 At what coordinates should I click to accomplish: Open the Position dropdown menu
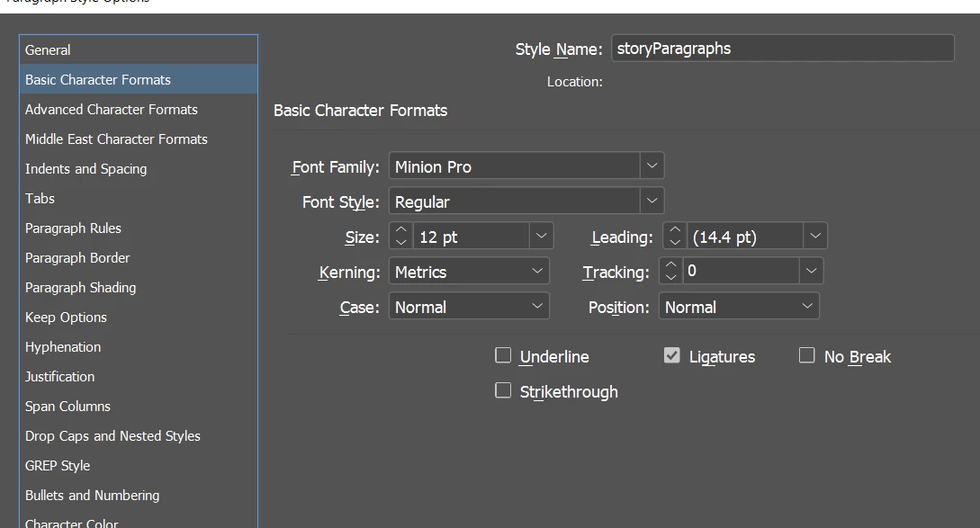tap(807, 307)
